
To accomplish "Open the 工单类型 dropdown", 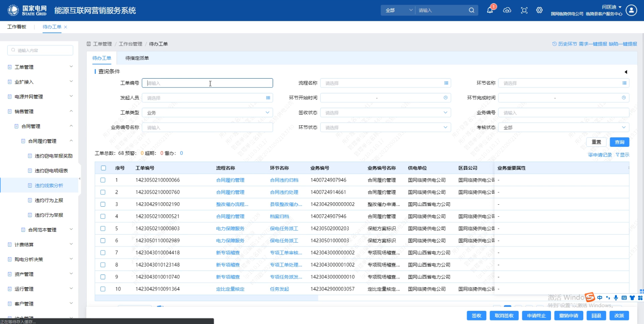I will [207, 113].
